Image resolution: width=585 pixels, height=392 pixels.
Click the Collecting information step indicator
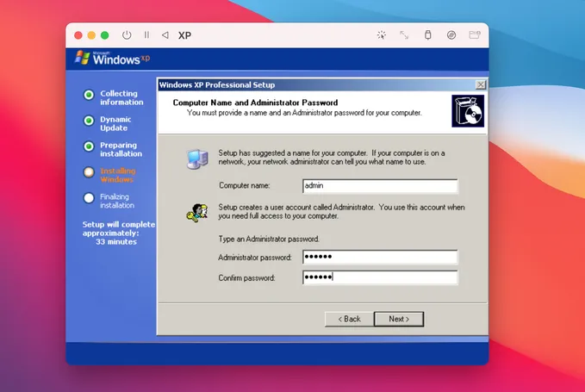click(89, 95)
